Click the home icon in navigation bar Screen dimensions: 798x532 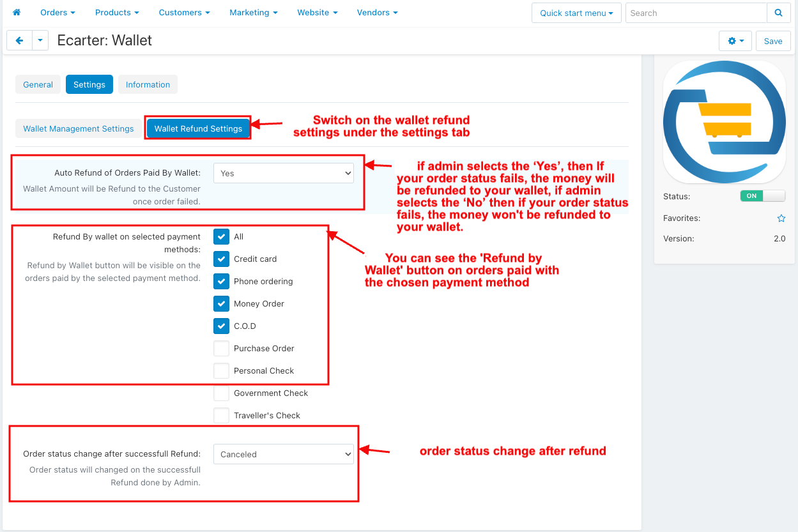coord(17,13)
